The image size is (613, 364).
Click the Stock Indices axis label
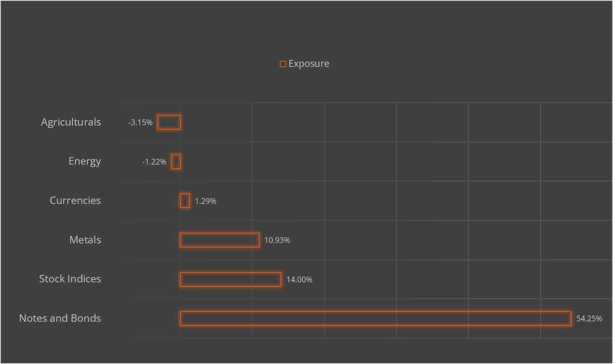pyautogui.click(x=70, y=279)
